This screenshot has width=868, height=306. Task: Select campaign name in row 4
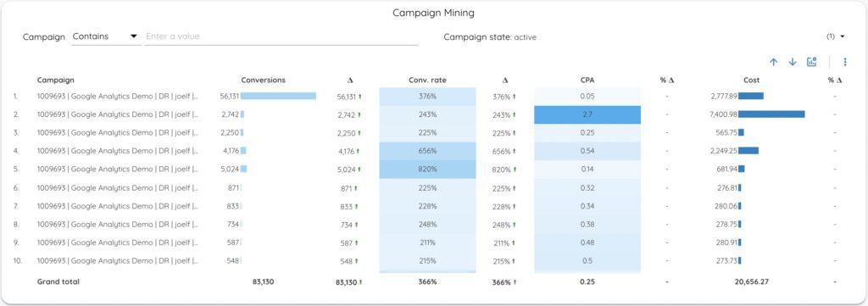point(118,151)
